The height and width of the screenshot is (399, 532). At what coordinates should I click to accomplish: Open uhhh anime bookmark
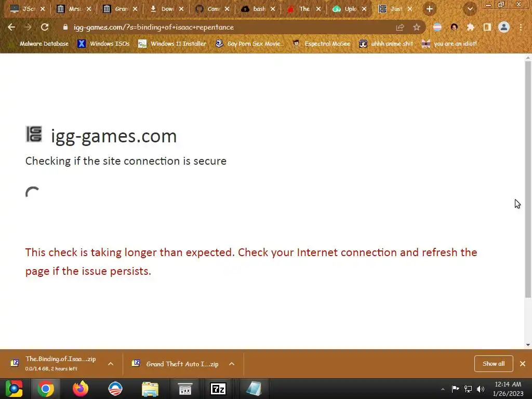point(386,44)
